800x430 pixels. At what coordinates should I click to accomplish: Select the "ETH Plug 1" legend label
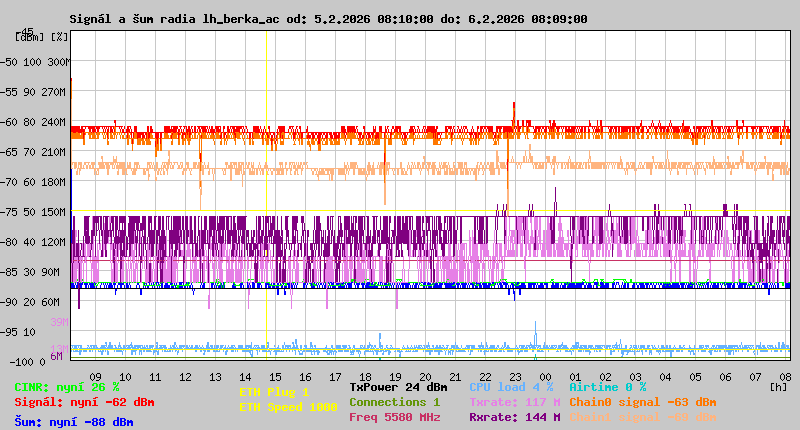pyautogui.click(x=274, y=392)
